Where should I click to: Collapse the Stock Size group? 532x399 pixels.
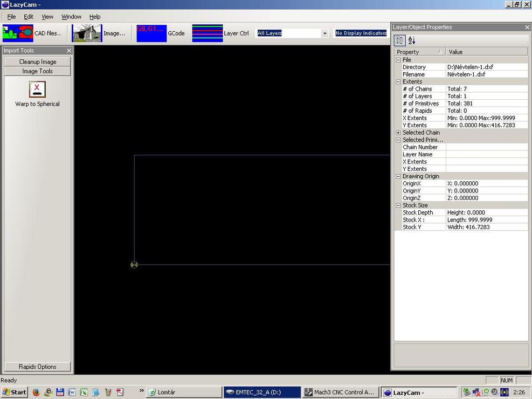(x=398, y=205)
